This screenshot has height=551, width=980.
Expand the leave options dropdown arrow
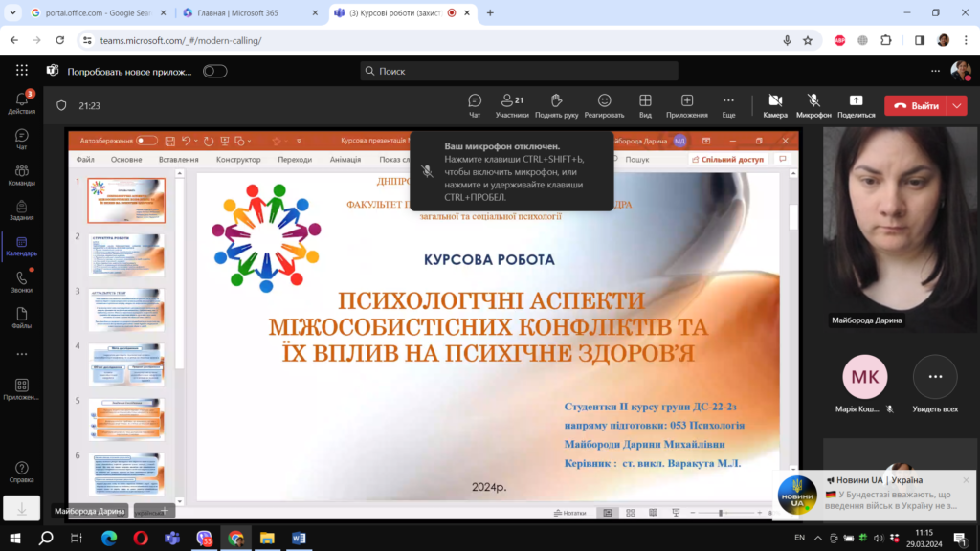coord(957,105)
